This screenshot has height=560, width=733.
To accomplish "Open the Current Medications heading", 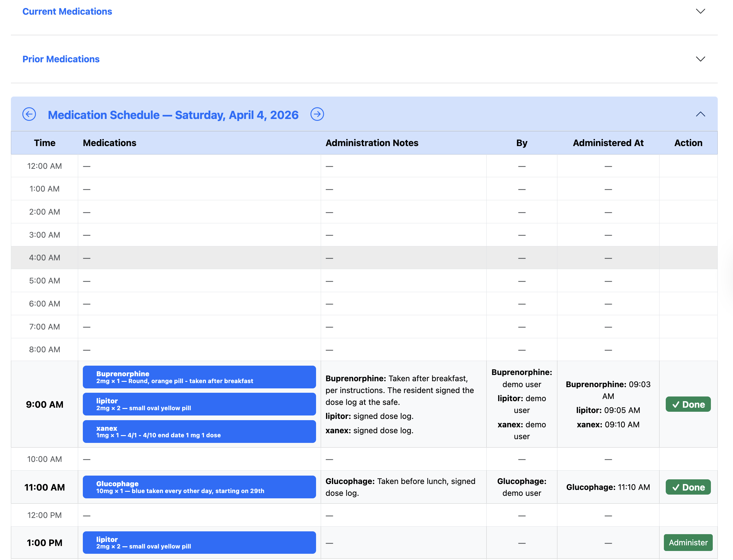I will (x=67, y=11).
